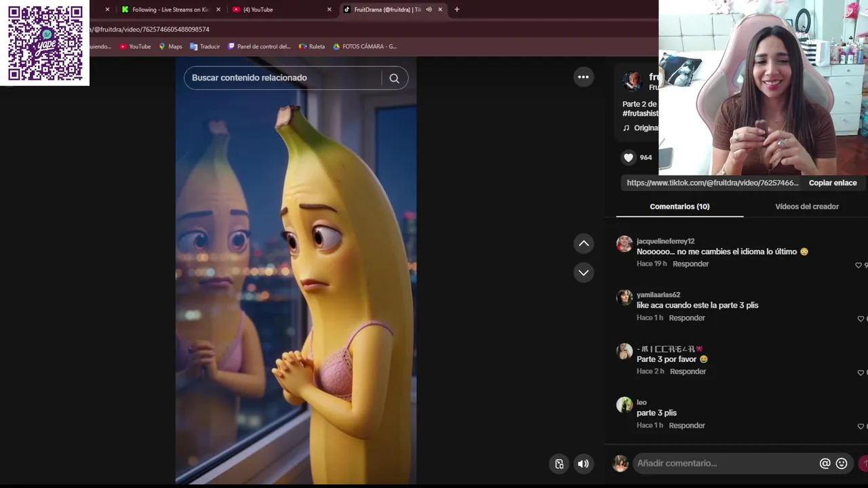Like jacquelineferrey12's comment
868x488 pixels.
859,265
